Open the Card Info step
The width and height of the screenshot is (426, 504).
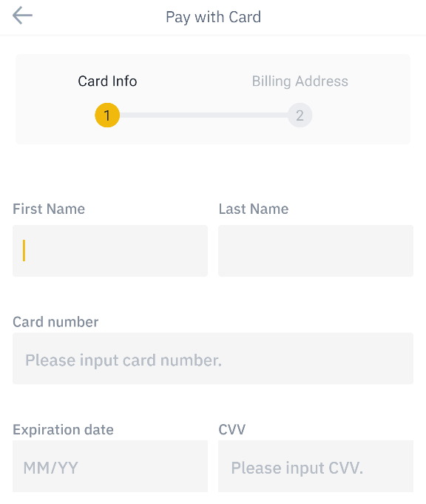[x=107, y=81]
